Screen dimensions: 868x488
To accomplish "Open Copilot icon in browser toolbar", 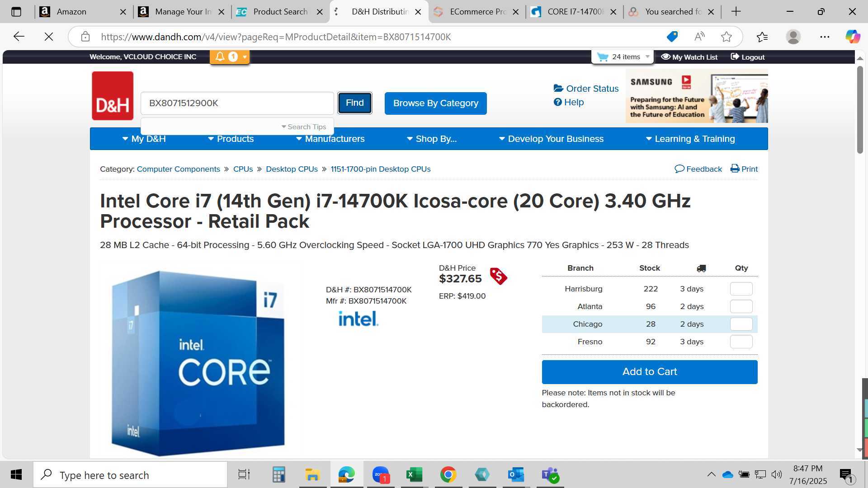I will [x=853, y=37].
